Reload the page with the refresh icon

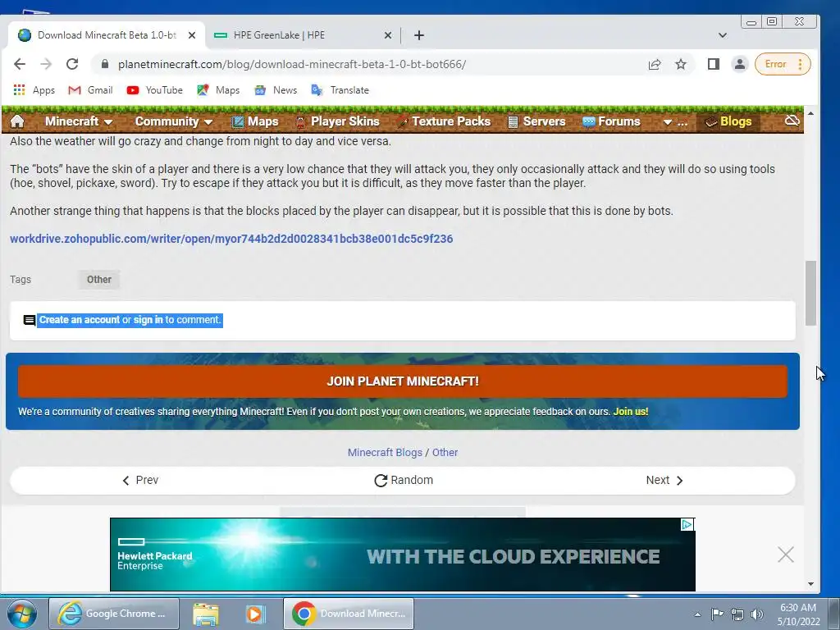click(x=72, y=64)
